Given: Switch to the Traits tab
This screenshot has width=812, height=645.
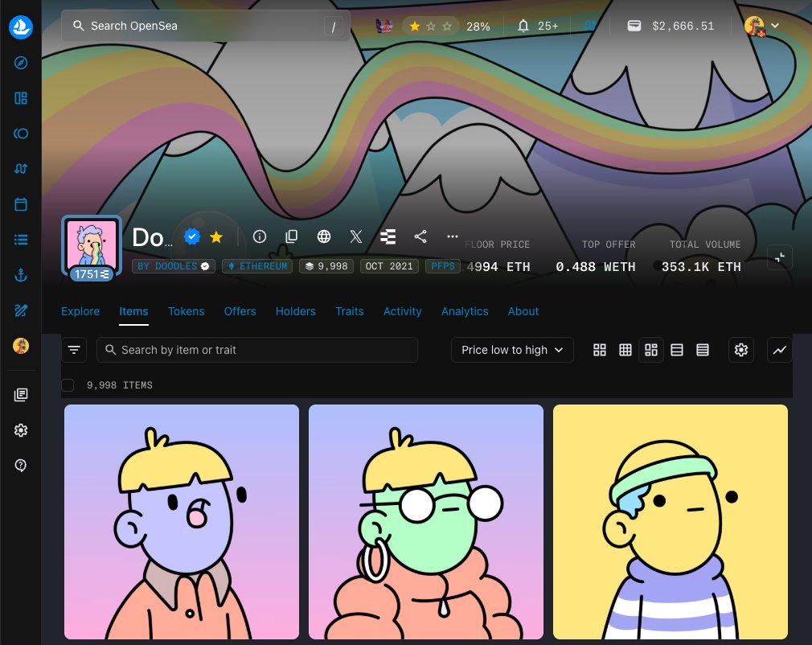Looking at the screenshot, I should tap(350, 311).
